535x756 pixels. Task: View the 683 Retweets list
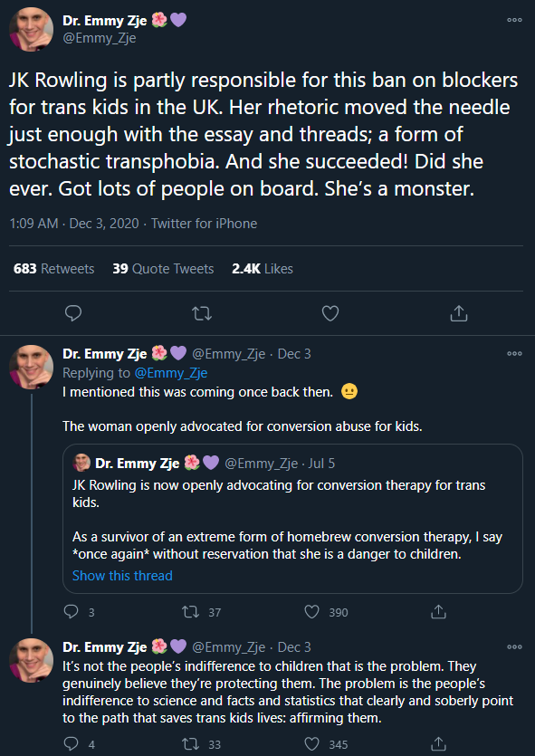tap(54, 269)
